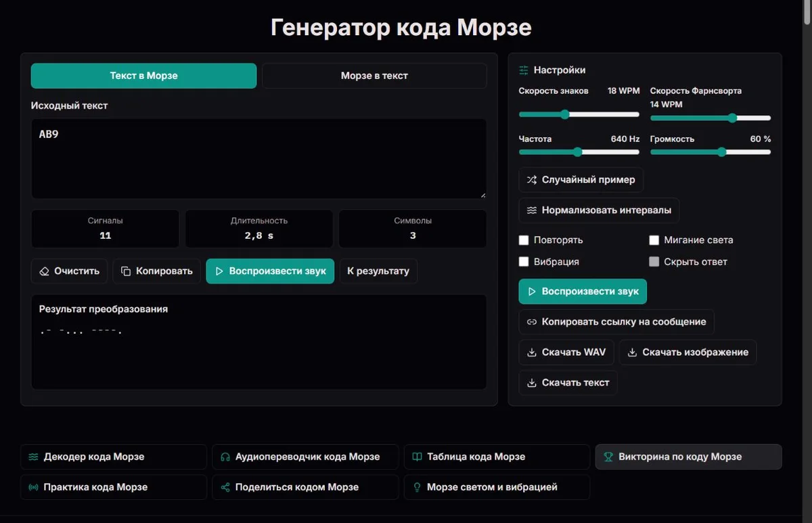Click the shuffle icon on Случайный пример
This screenshot has height=523, width=812.
[x=532, y=180]
